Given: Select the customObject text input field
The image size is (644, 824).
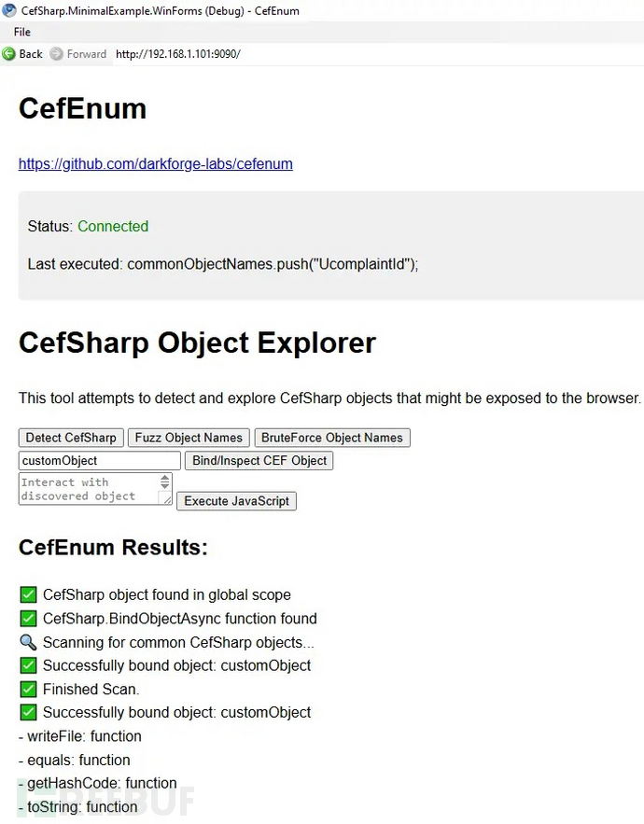Looking at the screenshot, I should click(x=98, y=460).
